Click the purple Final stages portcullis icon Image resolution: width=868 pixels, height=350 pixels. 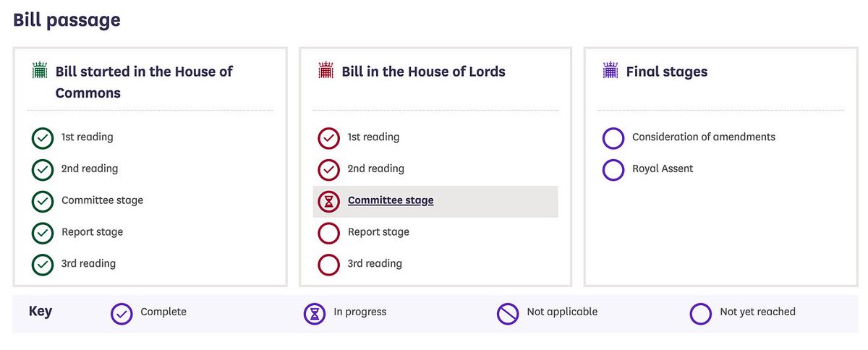coord(610,71)
